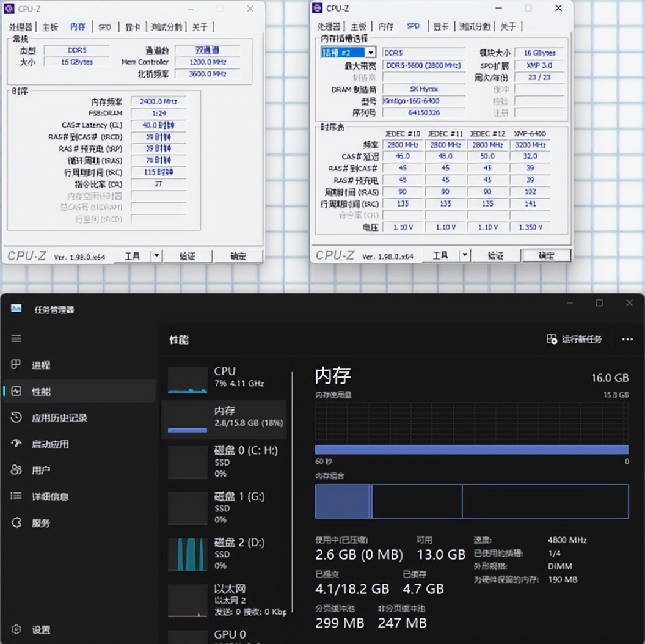
Task: Open the ellipsis more-options menu
Action: click(627, 339)
